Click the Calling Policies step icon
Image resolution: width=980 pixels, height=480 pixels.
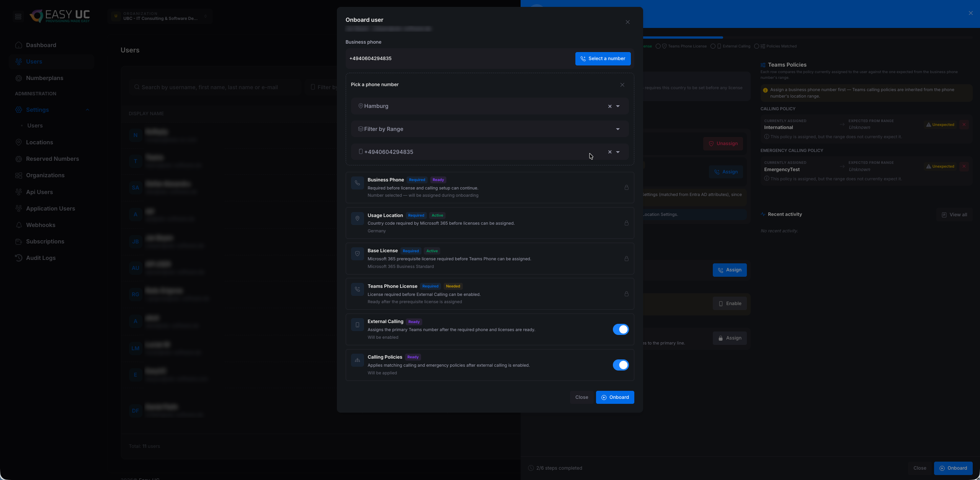pos(357,360)
